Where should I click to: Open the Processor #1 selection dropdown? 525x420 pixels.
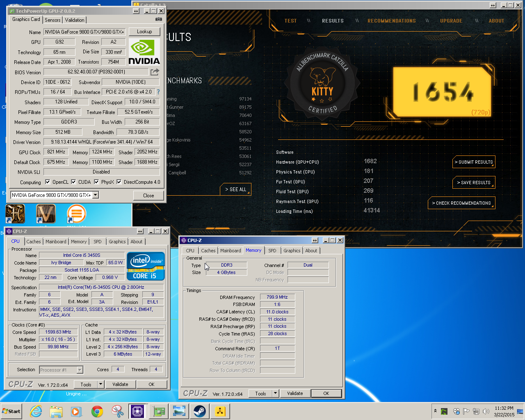(80, 370)
